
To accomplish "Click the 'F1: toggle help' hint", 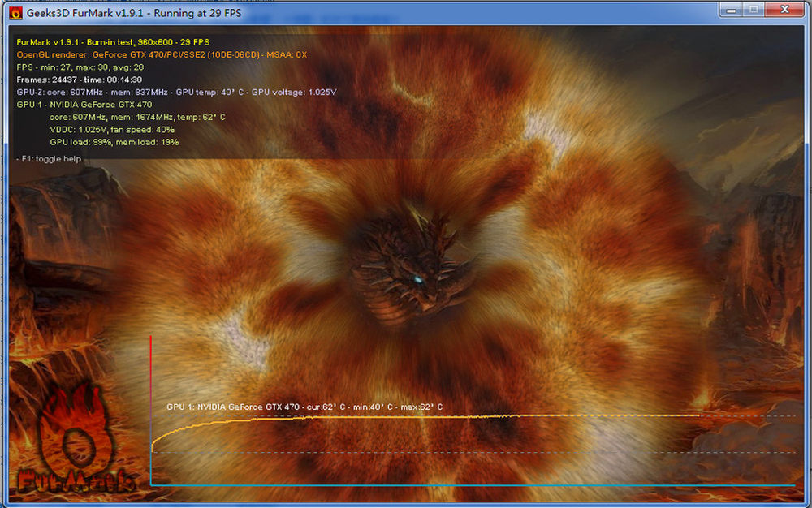I will 49,159.
